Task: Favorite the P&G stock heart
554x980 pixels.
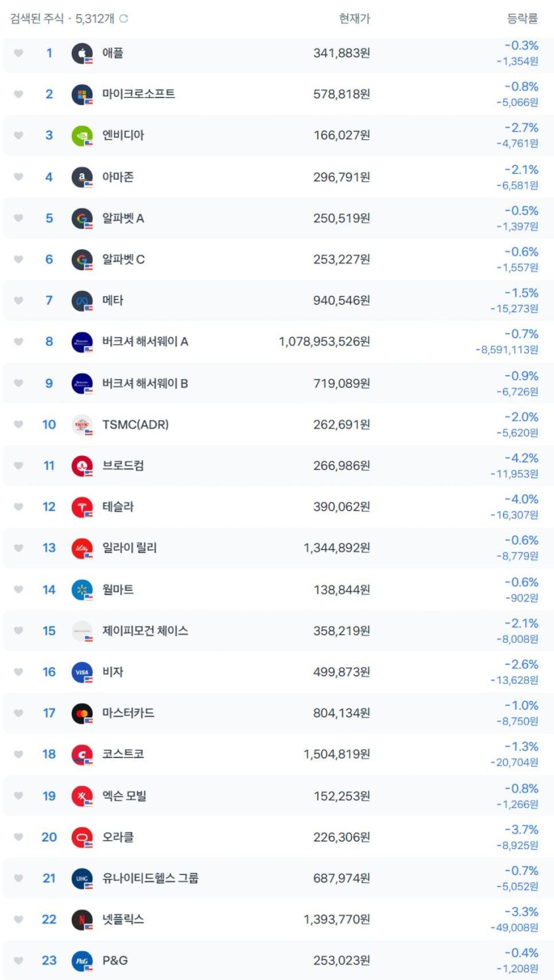Action: [19, 961]
